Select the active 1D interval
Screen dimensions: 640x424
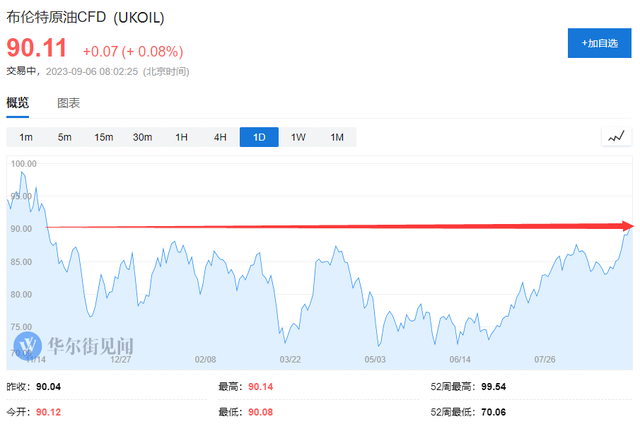tap(259, 137)
